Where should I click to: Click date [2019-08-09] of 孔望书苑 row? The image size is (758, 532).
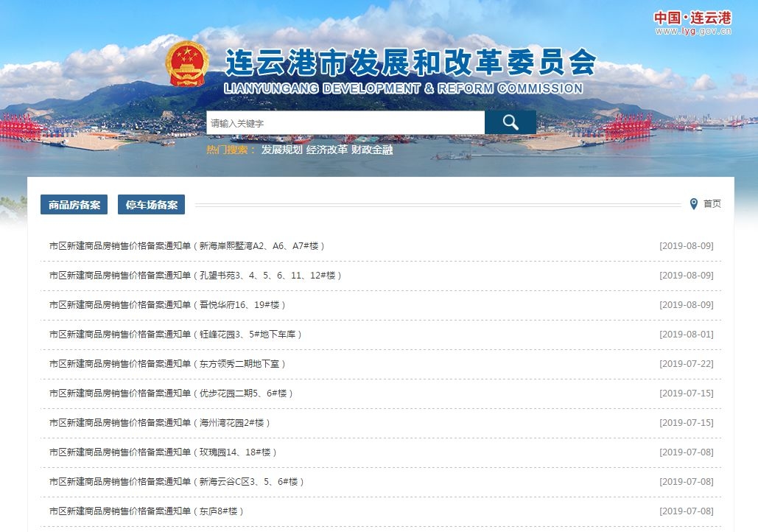pos(687,275)
